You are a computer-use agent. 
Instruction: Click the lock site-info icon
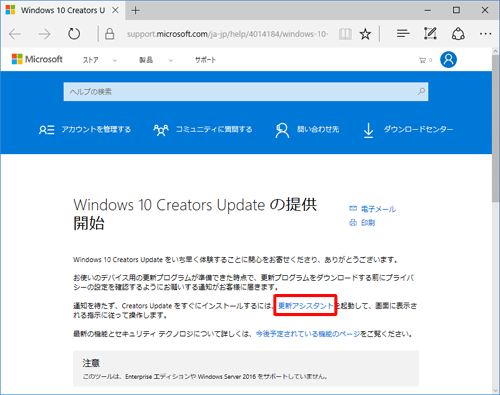pos(110,34)
